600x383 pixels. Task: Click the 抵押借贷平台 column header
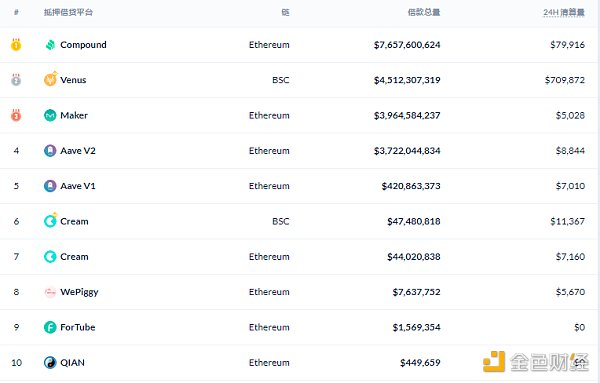pos(68,12)
